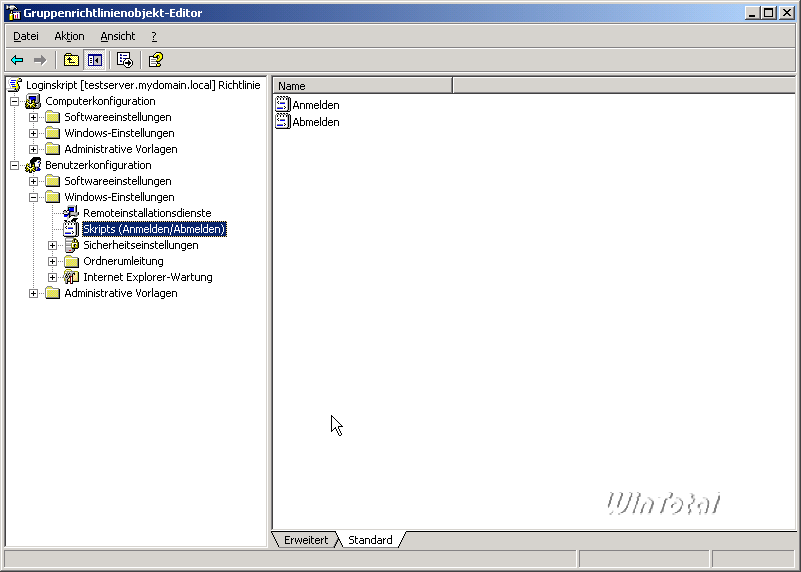Click the Forward arrow toolbar icon

click(40, 60)
